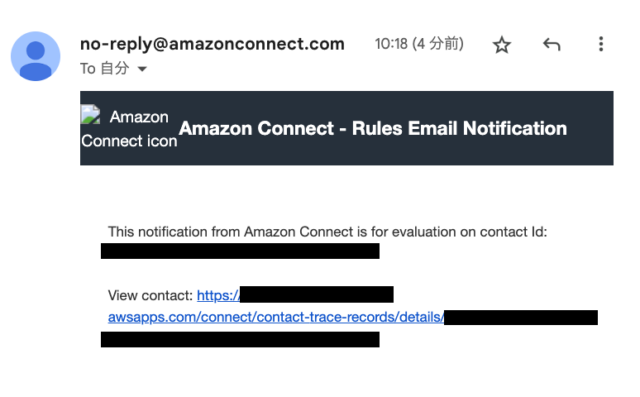Screen dimensions: 640x397
Task: Click the To 自分 recipient label
Action: (x=104, y=69)
